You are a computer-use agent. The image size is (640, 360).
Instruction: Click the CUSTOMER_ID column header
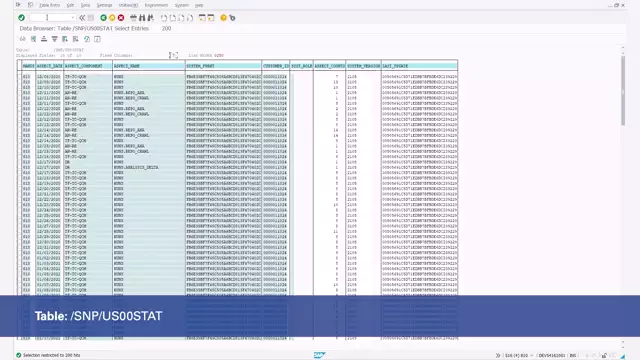tap(276, 66)
